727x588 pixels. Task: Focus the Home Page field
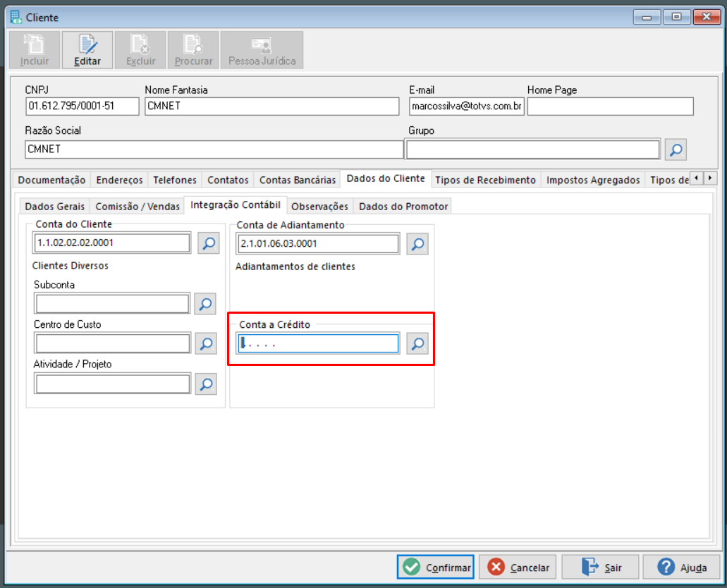(610, 106)
